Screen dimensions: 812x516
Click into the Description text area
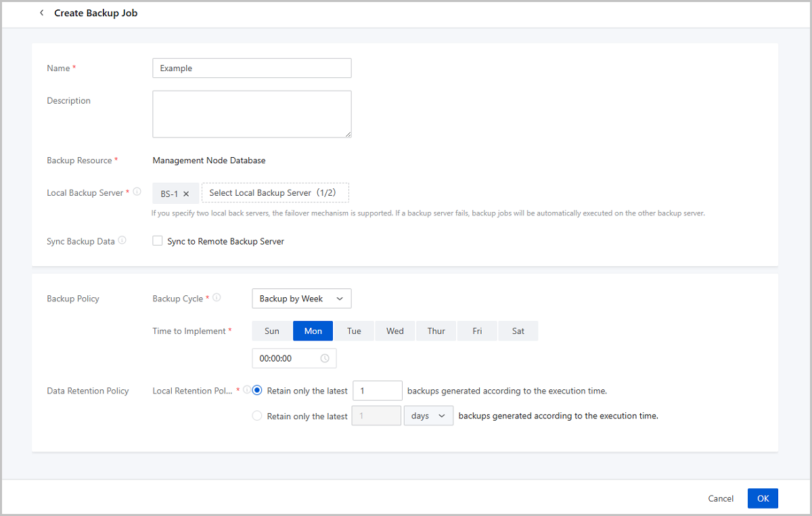coord(252,114)
